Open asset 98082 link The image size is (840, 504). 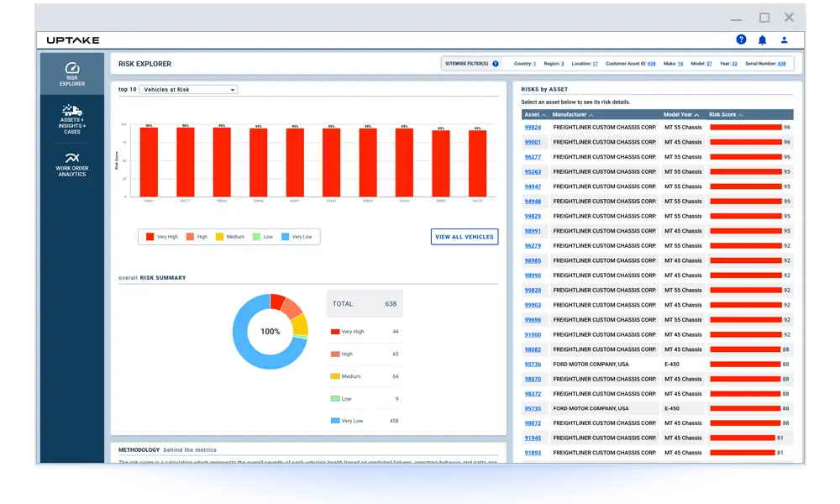(533, 349)
